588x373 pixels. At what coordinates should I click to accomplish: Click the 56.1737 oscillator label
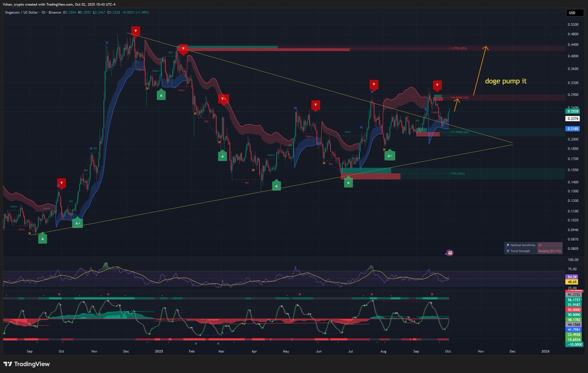point(572,300)
